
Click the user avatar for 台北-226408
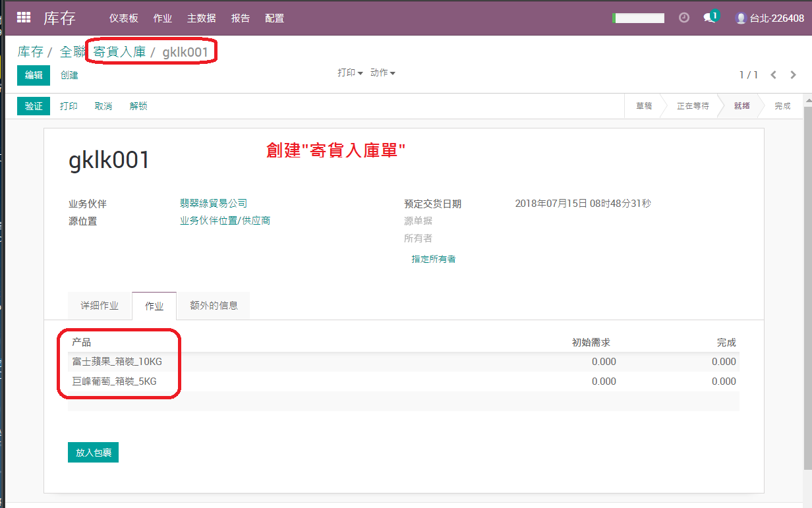click(741, 18)
